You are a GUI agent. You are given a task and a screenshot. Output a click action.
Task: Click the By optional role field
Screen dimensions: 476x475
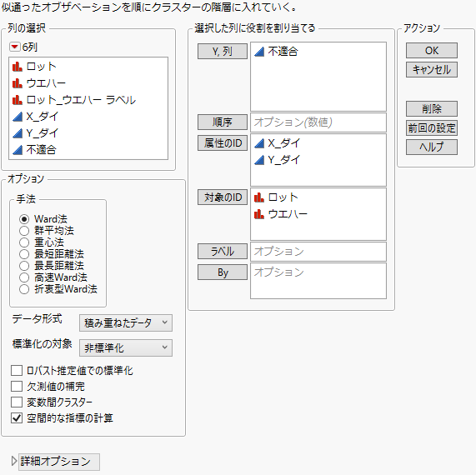click(318, 281)
